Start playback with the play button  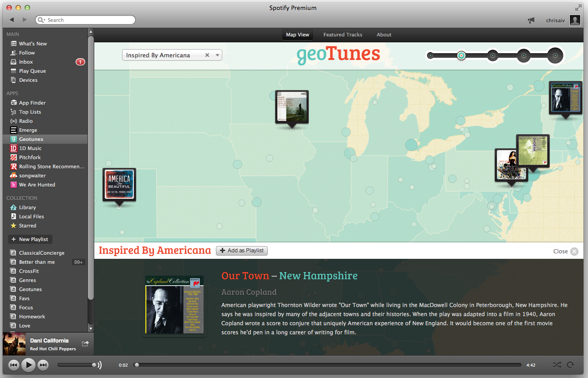28,365
